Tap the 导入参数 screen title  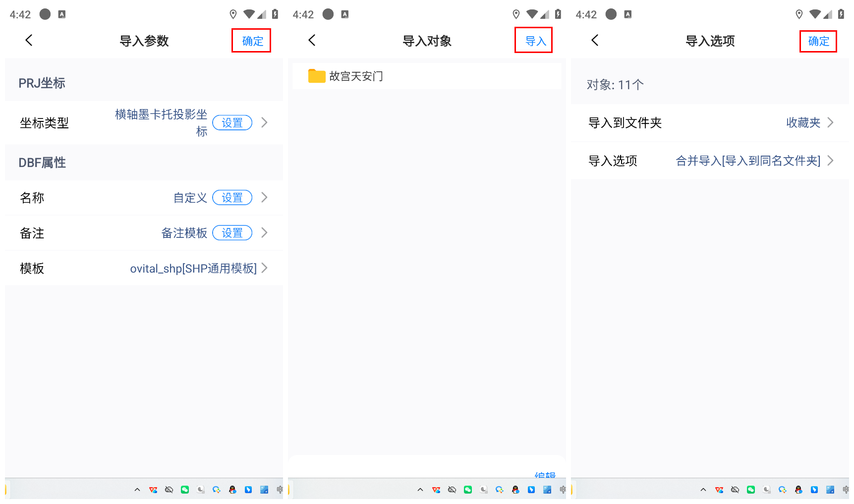click(144, 41)
